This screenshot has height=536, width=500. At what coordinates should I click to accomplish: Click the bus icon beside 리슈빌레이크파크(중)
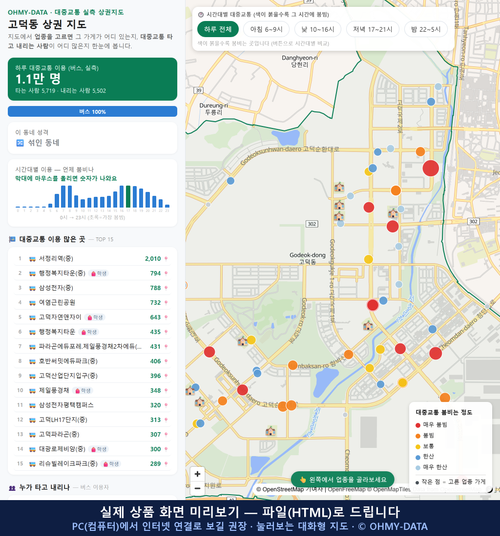tap(32, 464)
